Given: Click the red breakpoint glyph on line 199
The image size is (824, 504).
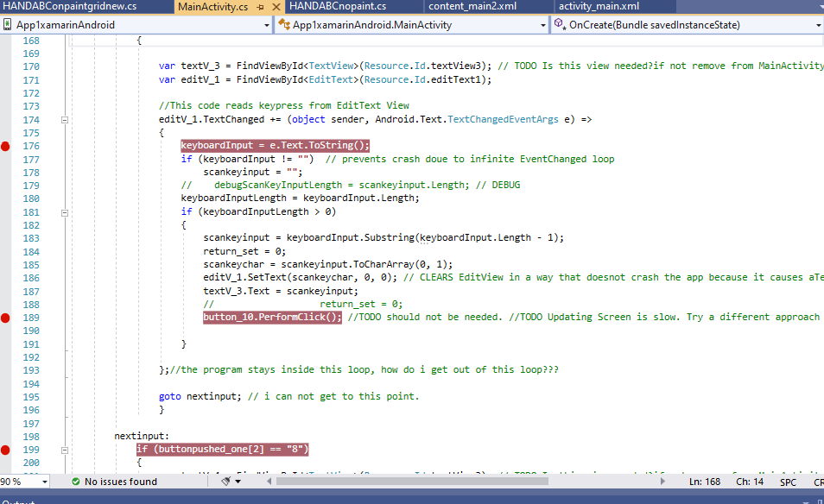Looking at the screenshot, I should pos(5,449).
